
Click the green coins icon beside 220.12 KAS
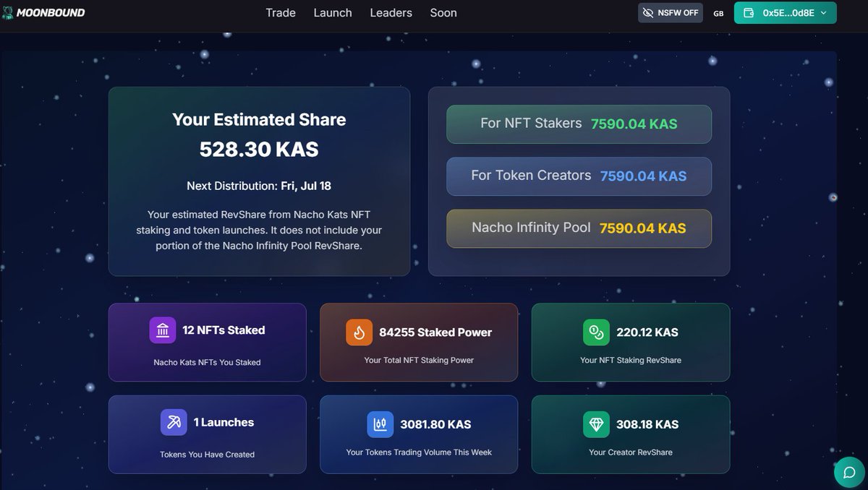(597, 332)
